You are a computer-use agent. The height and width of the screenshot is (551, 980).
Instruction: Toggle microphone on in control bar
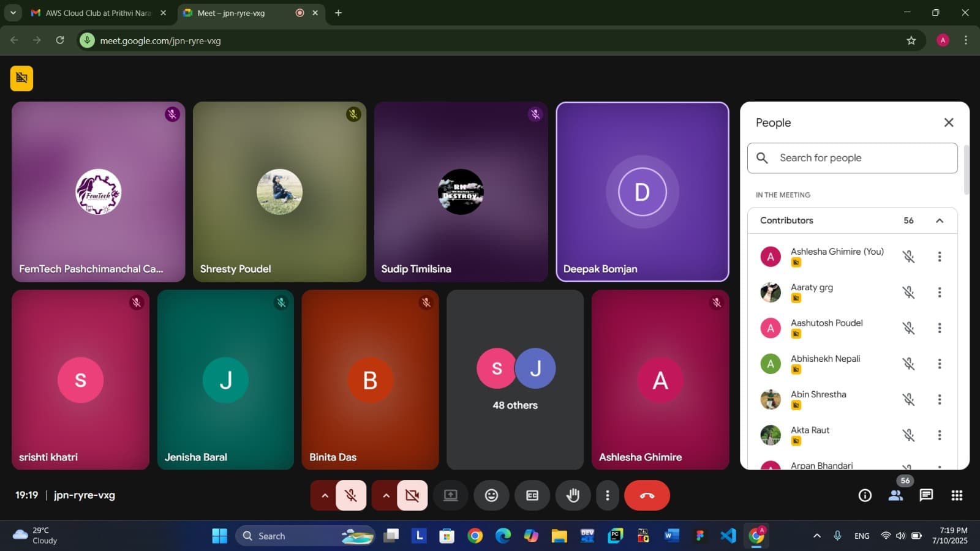pyautogui.click(x=351, y=495)
